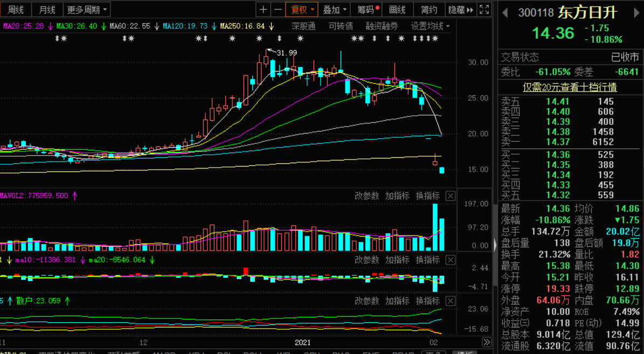Zoom out the chart with minus button
This screenshot has height=354, width=644.
coord(278,10)
